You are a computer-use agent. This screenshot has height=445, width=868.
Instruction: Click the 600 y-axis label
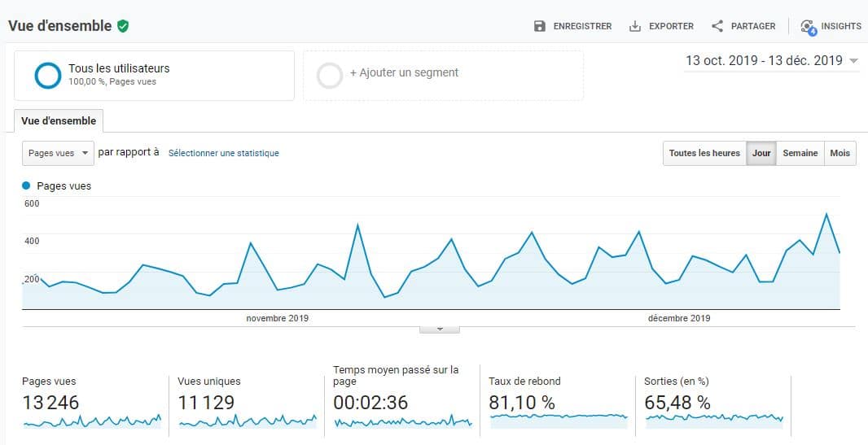coord(32,203)
